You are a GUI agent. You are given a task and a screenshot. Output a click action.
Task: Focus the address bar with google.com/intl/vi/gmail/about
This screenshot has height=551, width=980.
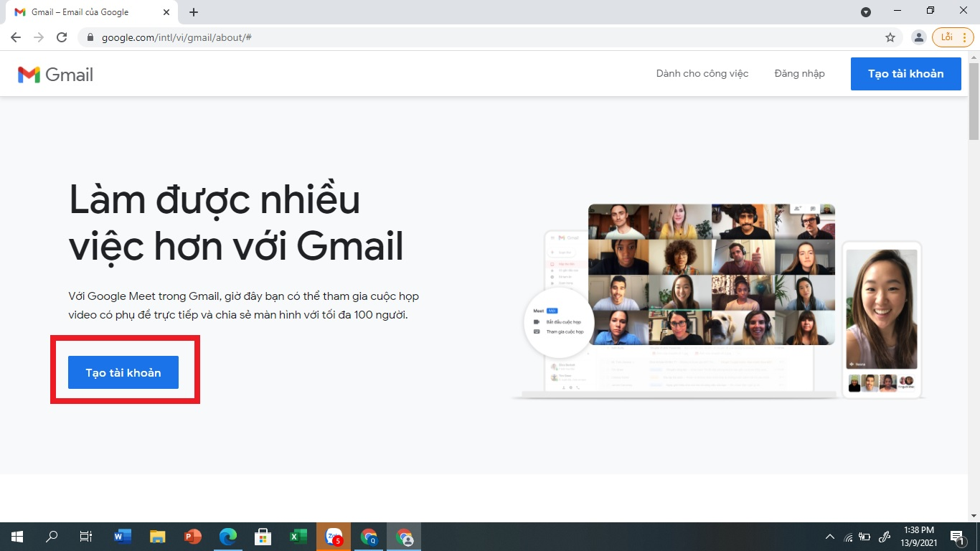[x=489, y=37]
